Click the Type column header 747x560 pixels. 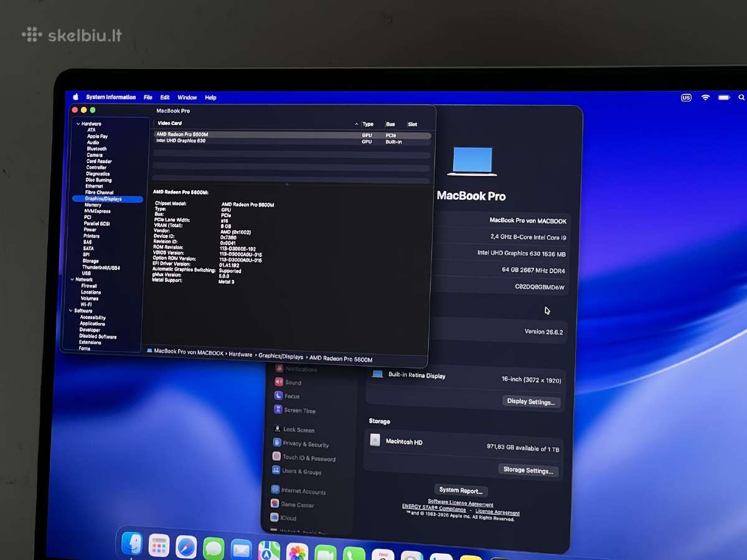click(x=368, y=124)
